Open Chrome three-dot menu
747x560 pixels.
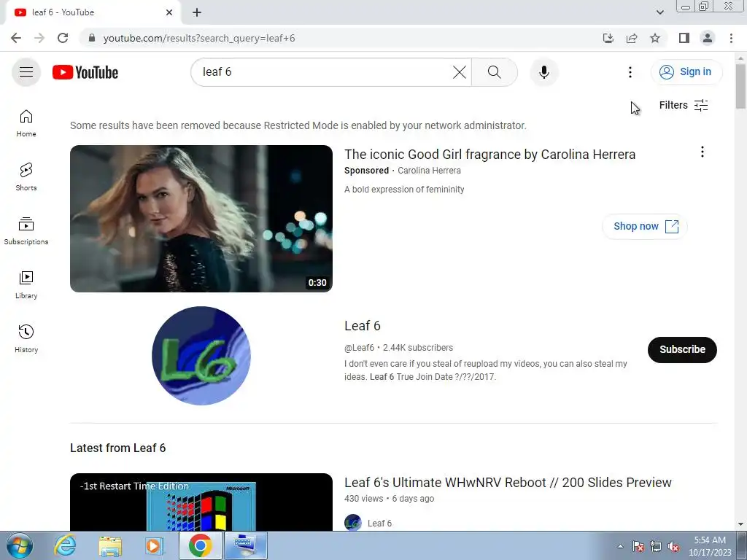tap(731, 38)
